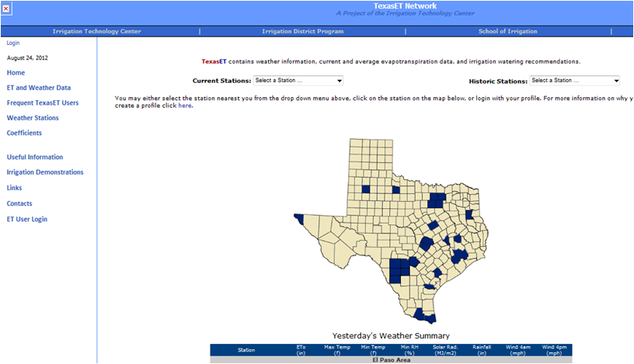Select the El Paso Area table row
634x364 pixels.
(391, 360)
